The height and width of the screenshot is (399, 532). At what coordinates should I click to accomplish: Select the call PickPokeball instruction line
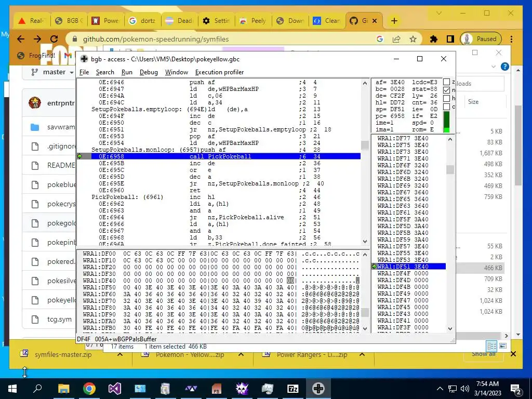click(x=225, y=156)
